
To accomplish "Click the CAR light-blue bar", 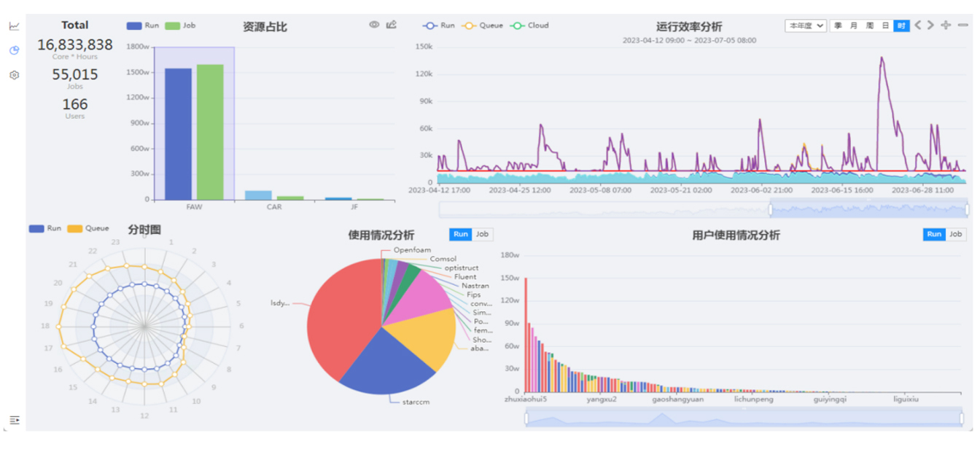I will pos(258,195).
